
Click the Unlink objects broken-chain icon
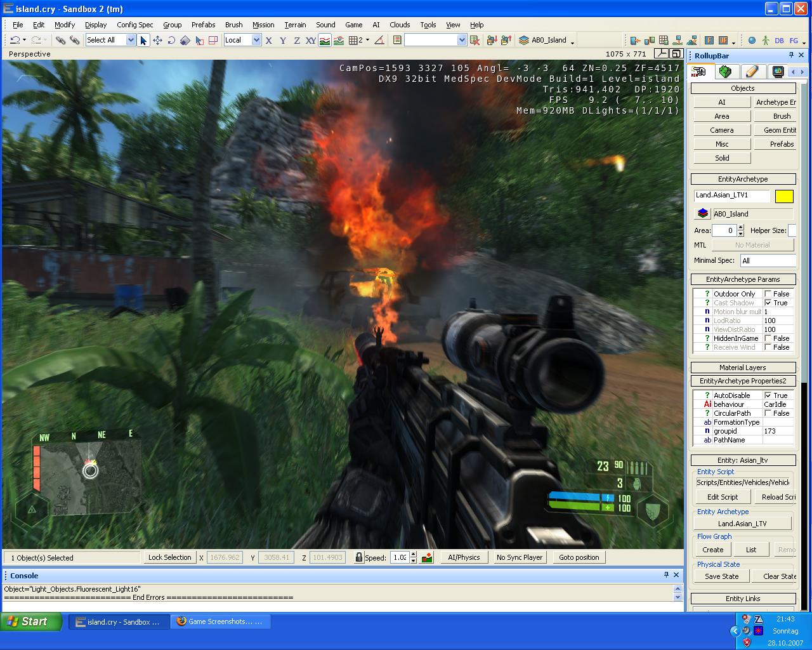(75, 40)
